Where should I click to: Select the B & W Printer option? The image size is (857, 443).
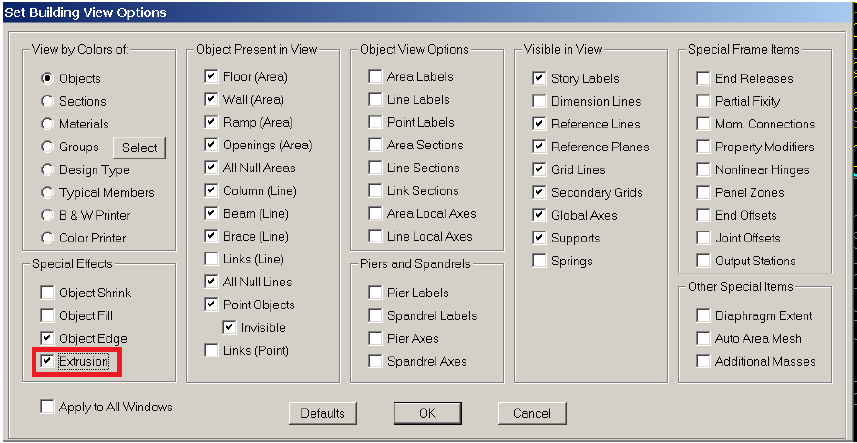(x=47, y=215)
